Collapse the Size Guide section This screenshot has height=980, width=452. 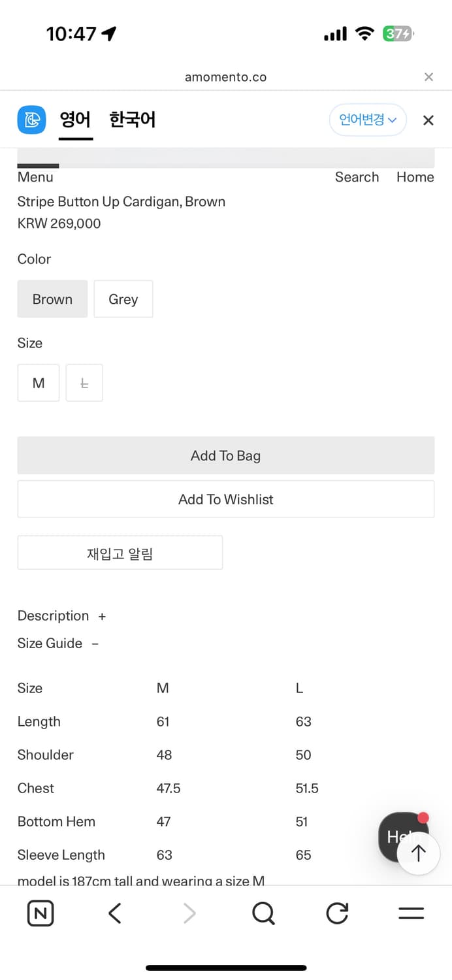(x=58, y=643)
